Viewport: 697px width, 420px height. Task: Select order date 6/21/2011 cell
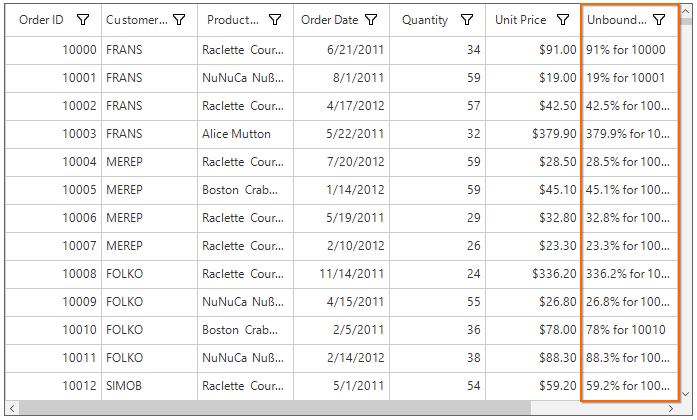click(341, 50)
